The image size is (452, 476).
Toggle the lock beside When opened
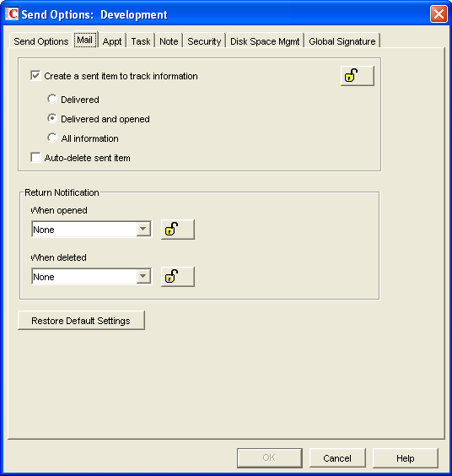178,230
